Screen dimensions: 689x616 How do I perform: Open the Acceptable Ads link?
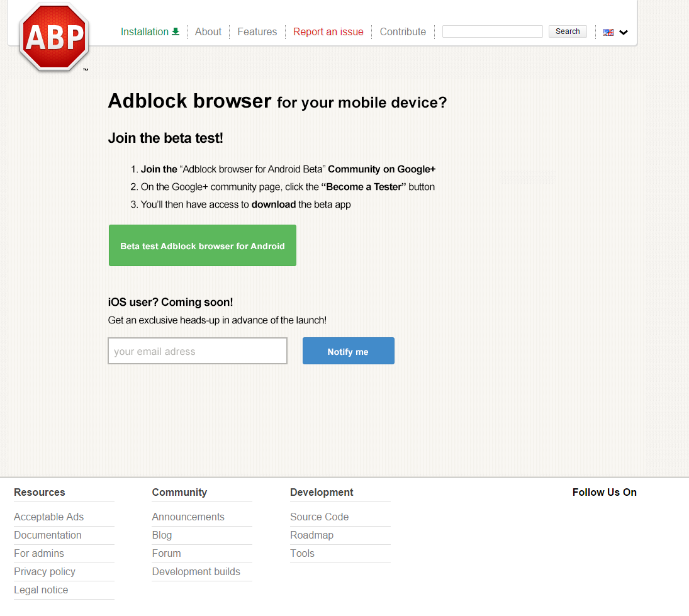(49, 517)
